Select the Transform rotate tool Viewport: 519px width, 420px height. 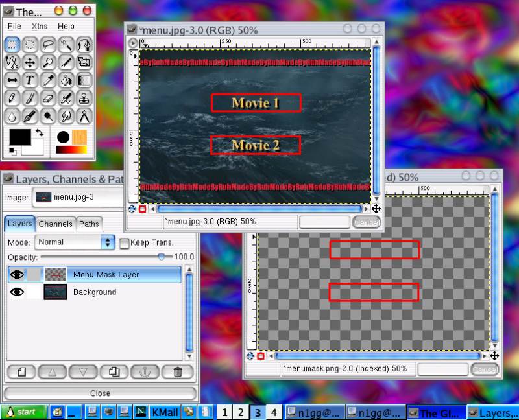84,62
